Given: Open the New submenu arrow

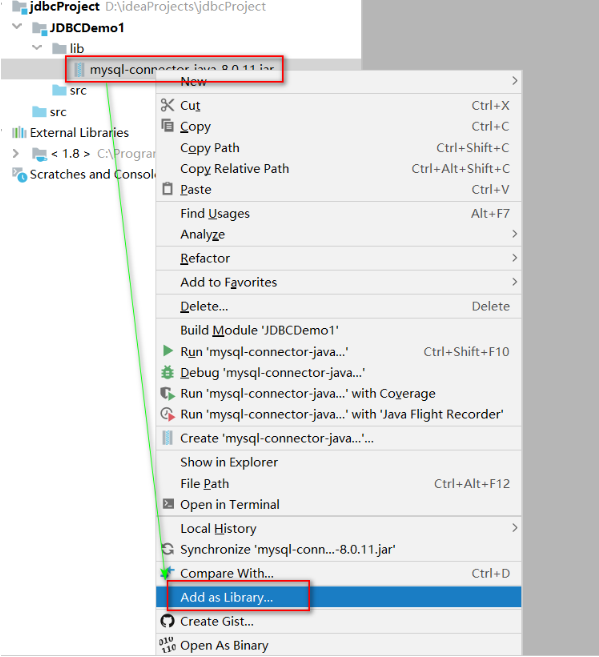Looking at the screenshot, I should (x=515, y=80).
